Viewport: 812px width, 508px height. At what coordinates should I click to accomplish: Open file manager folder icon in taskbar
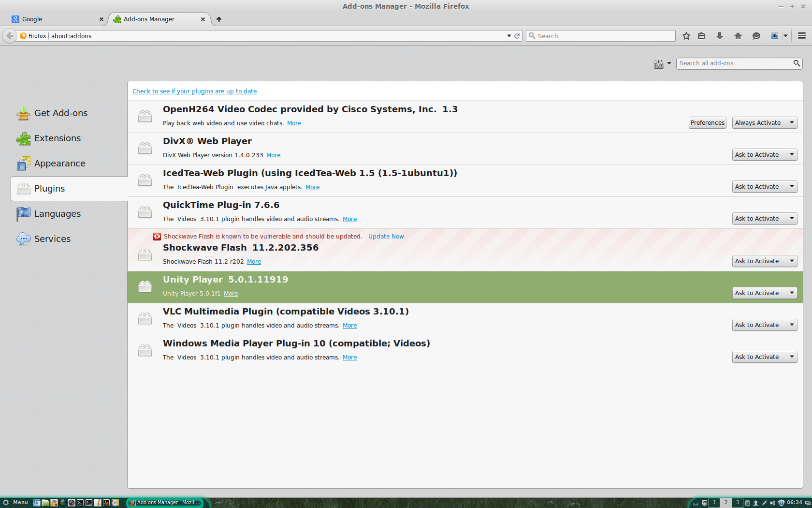[45, 503]
